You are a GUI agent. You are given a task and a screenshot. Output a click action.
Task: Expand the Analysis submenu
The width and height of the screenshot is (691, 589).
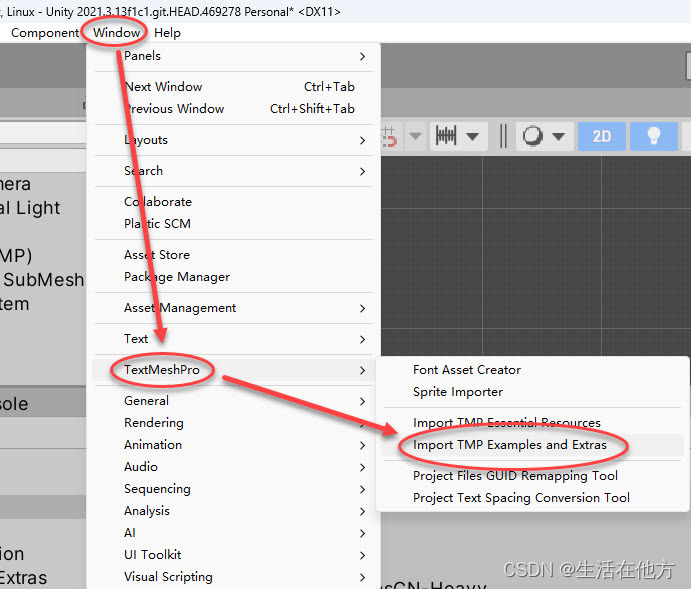(234, 511)
